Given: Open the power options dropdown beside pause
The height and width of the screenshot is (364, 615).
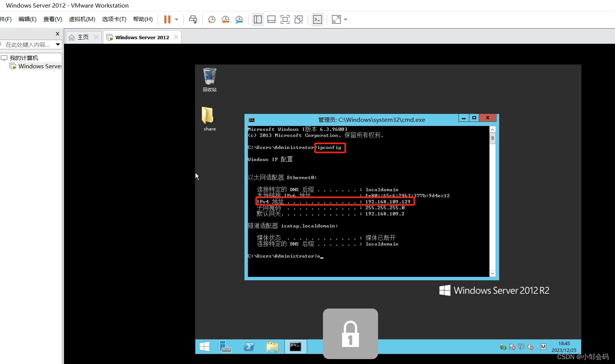Looking at the screenshot, I should click(177, 20).
